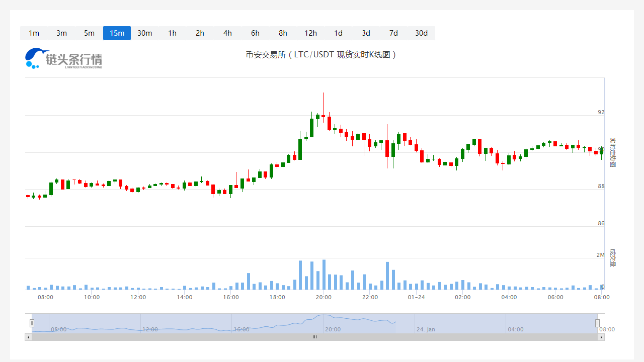Click the horizontal scrollbar thumb grip
This screenshot has height=362, width=644.
(315, 337)
